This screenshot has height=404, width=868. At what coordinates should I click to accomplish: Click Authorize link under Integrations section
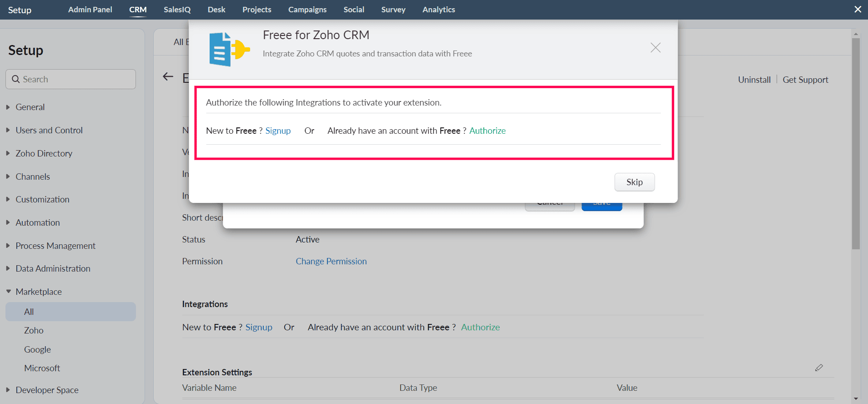pos(480,327)
